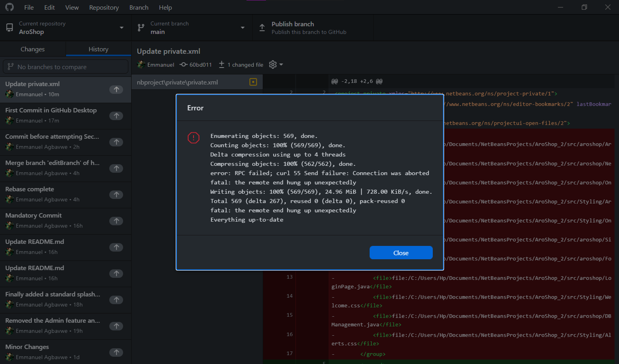The width and height of the screenshot is (619, 364).
Task: Click push arrow on Update private.xml commit
Action: click(x=116, y=89)
